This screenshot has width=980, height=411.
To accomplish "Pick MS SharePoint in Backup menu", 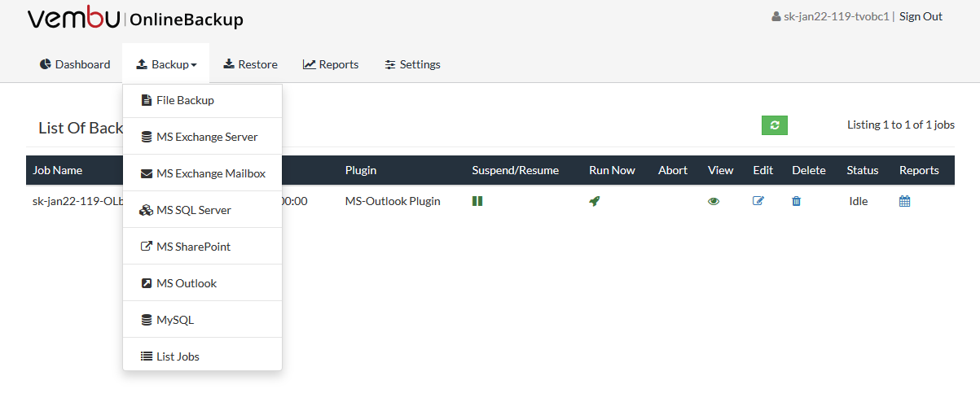I will [202, 247].
